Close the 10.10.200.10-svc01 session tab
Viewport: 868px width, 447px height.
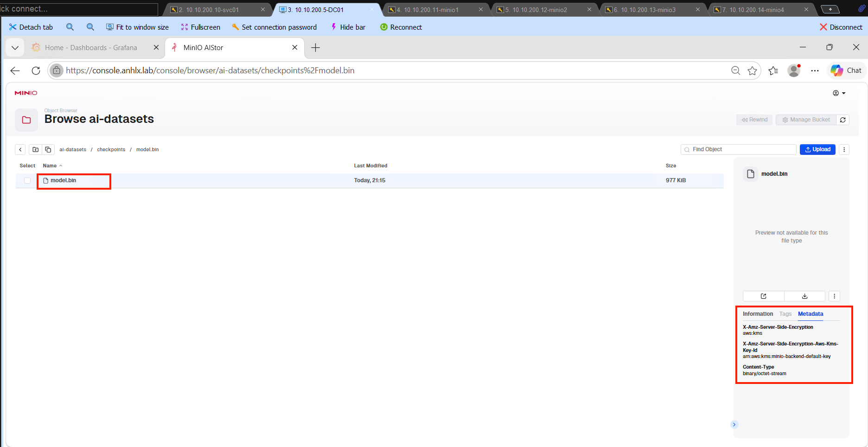tap(263, 10)
